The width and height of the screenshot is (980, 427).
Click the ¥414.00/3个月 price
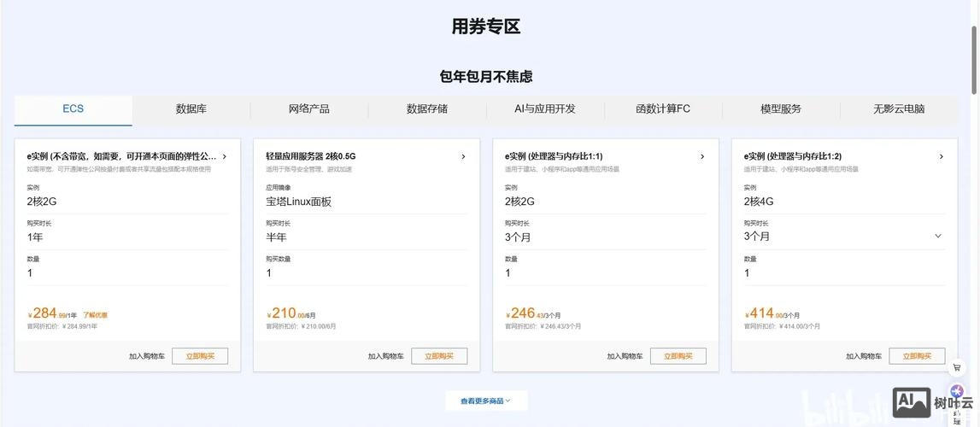[x=772, y=313]
